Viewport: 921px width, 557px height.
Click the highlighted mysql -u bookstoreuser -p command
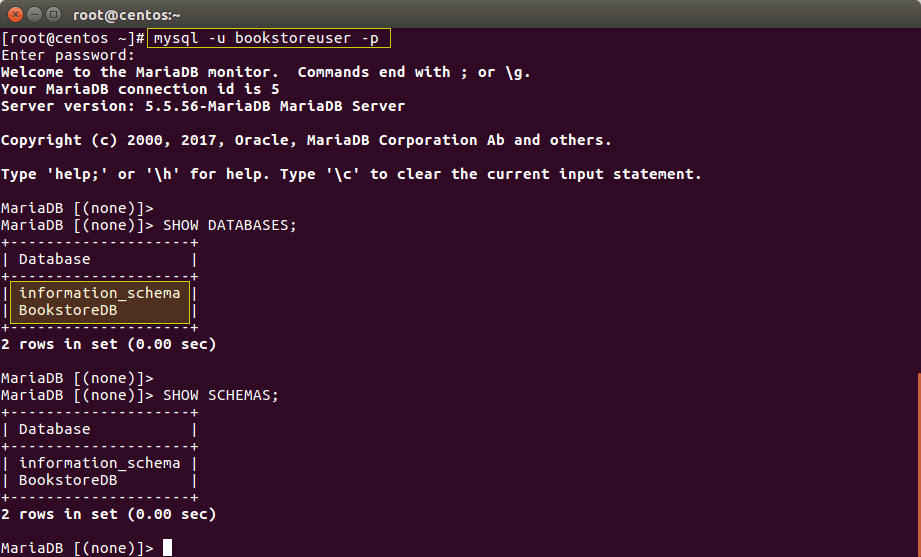(x=270, y=38)
